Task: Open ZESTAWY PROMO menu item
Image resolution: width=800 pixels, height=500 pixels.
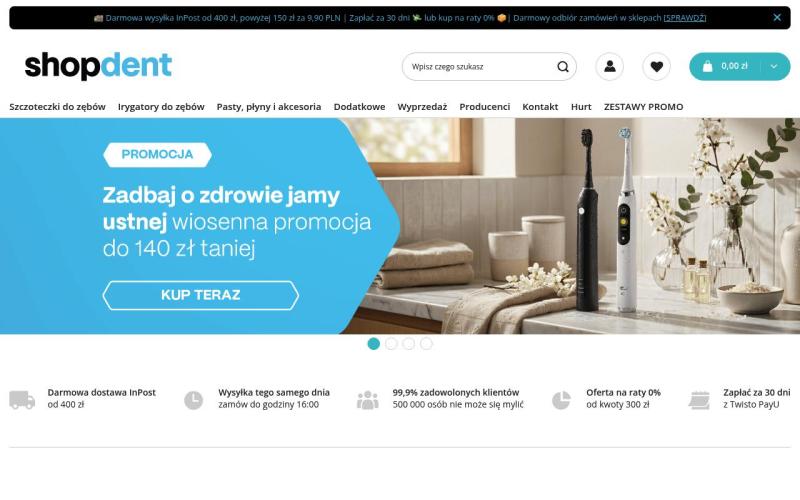Action: [x=643, y=107]
